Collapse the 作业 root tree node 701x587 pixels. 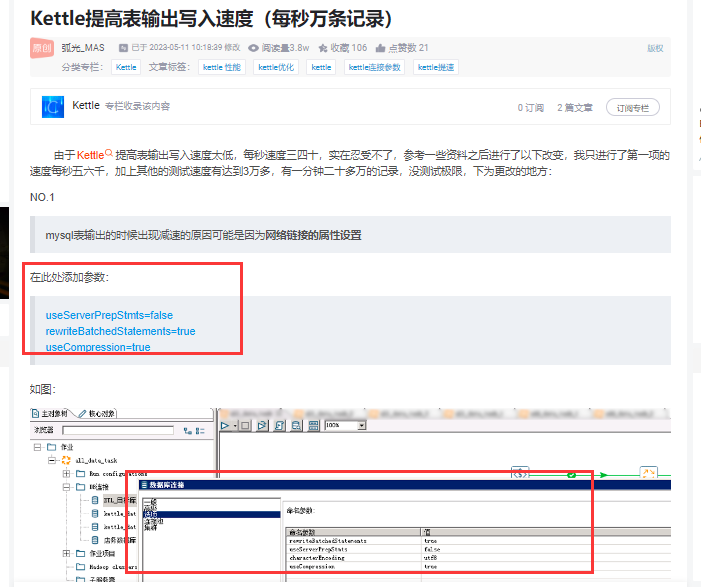click(x=38, y=447)
